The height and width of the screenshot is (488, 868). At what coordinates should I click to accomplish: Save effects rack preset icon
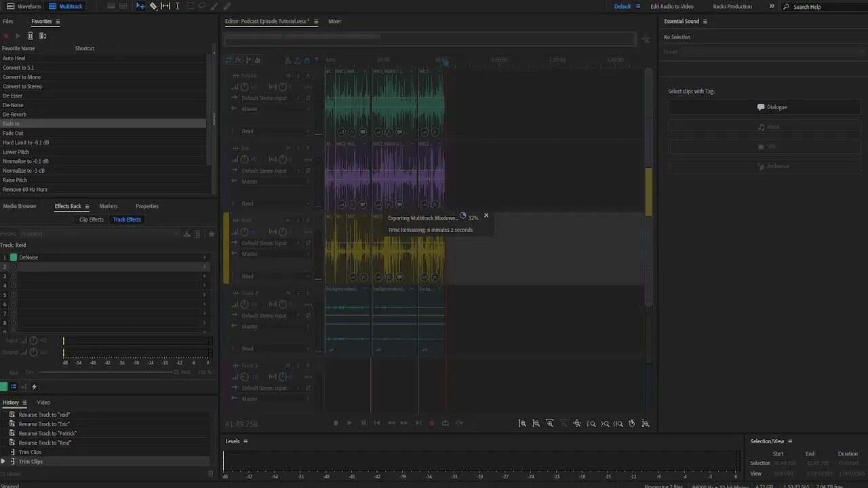(186, 234)
